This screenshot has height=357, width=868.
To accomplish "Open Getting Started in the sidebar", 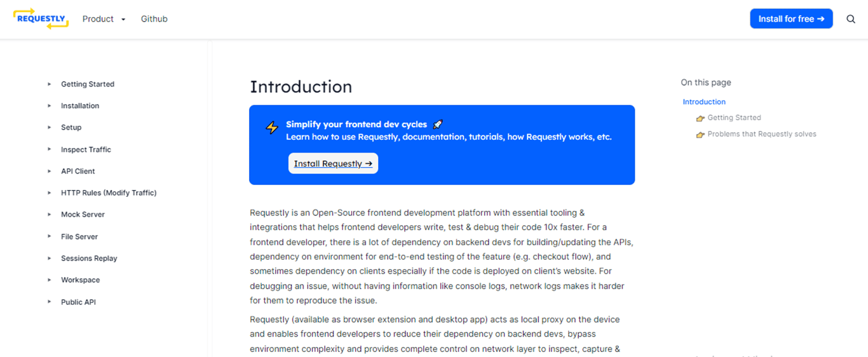I will click(x=88, y=84).
